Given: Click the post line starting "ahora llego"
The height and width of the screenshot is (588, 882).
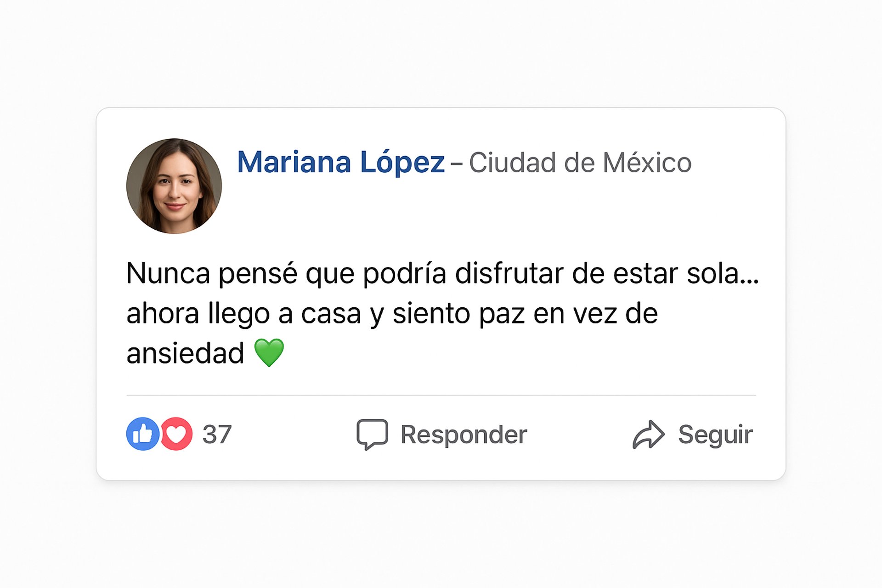Looking at the screenshot, I should point(391,313).
